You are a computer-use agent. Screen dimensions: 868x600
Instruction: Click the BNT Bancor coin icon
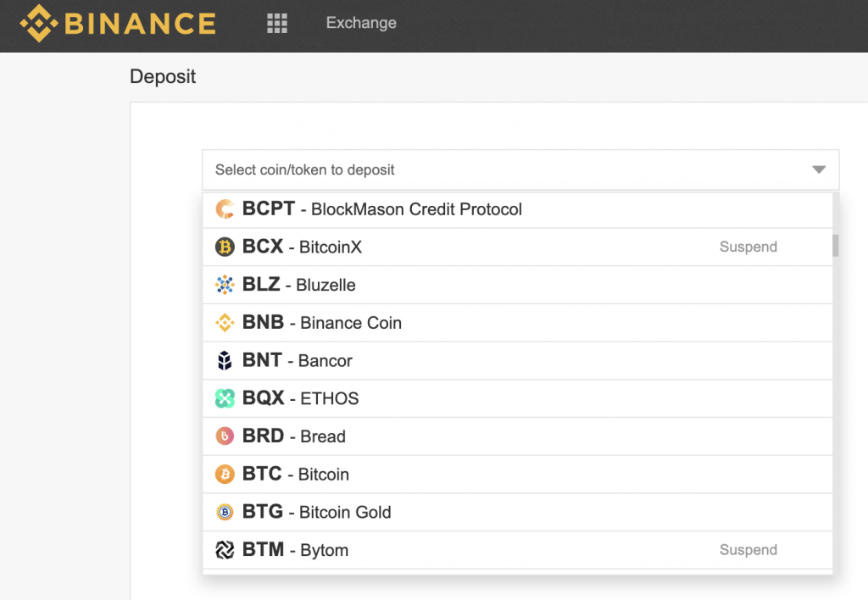tap(225, 360)
